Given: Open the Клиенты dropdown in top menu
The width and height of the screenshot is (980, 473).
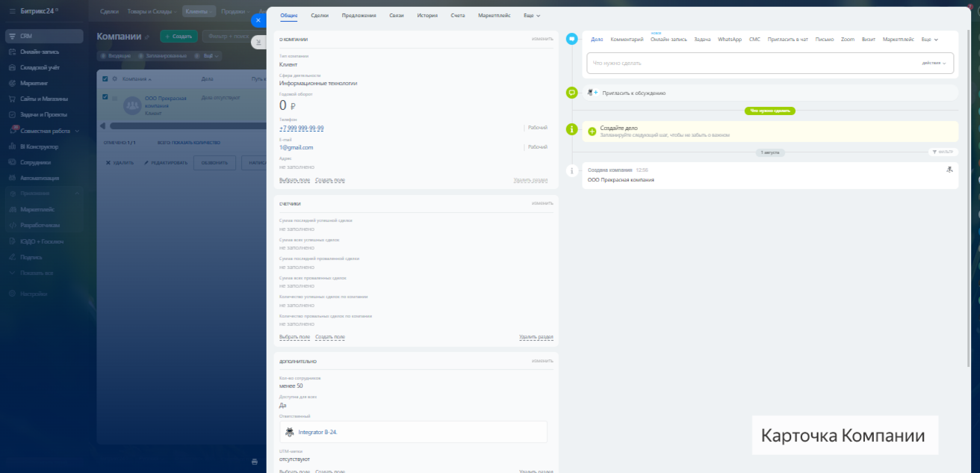Looking at the screenshot, I should click(x=200, y=11).
